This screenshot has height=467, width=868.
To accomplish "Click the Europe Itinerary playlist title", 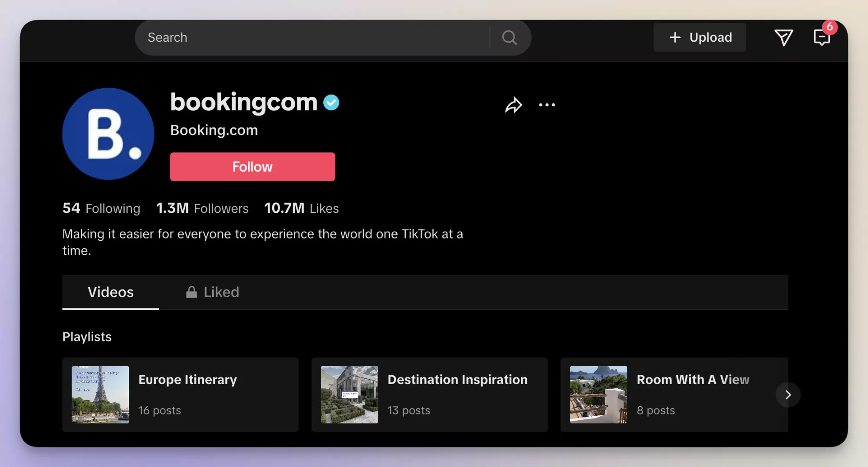I will point(187,380).
